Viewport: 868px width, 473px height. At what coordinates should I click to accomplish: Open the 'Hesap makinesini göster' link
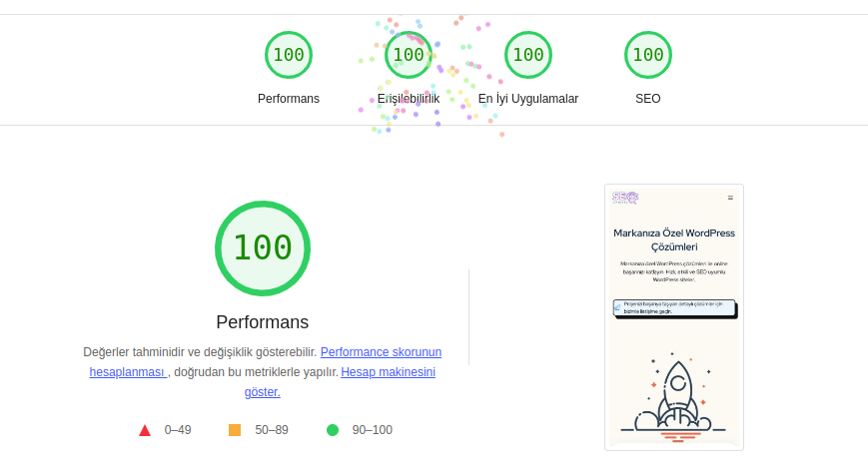(x=388, y=372)
